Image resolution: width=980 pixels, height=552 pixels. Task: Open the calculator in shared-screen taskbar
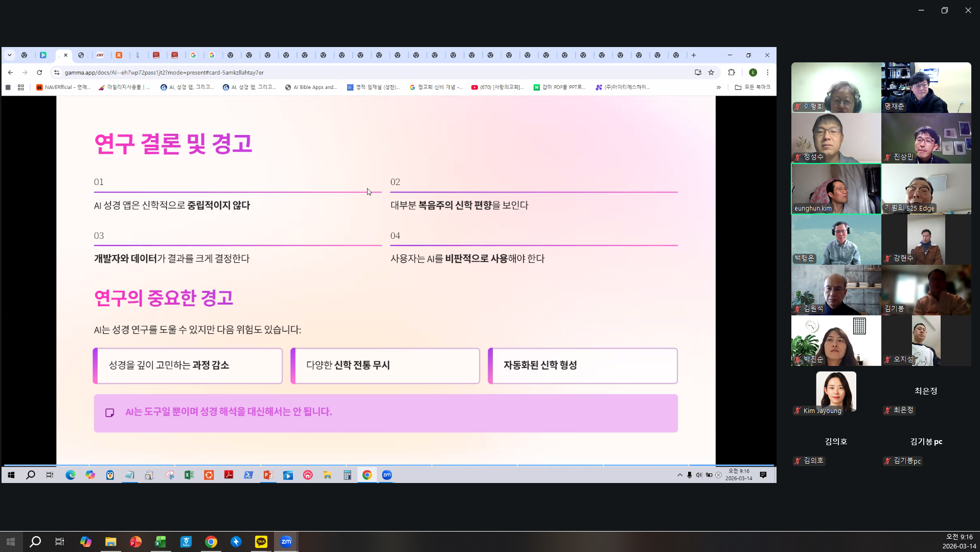[x=347, y=475]
